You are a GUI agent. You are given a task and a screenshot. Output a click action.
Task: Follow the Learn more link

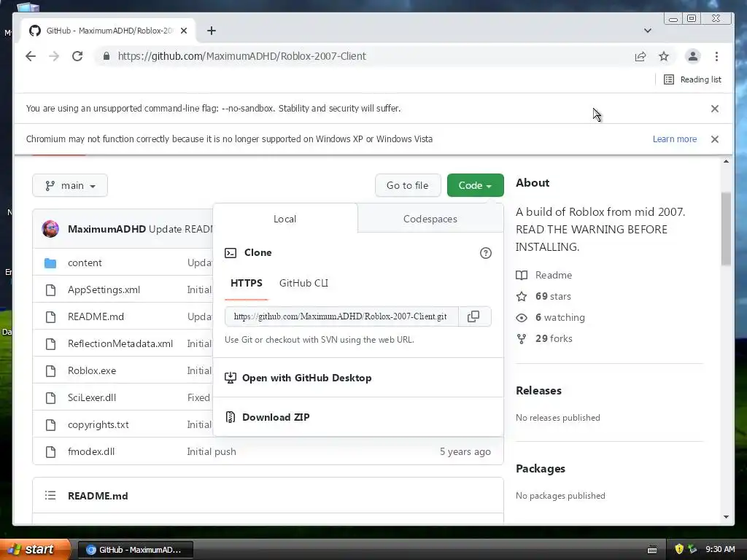coord(675,139)
